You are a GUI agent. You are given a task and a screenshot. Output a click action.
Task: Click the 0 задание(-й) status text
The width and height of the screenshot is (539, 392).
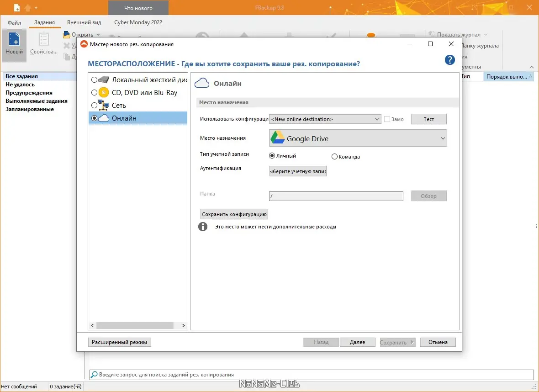66,387
